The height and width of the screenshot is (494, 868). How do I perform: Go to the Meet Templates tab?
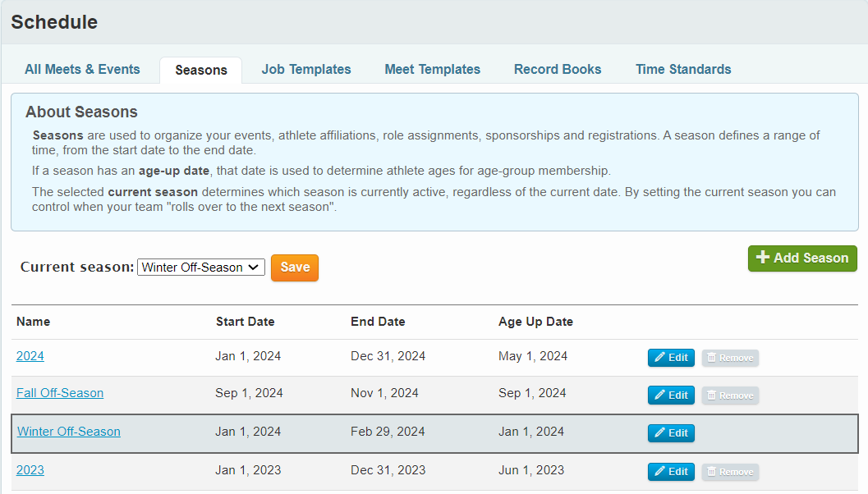[x=432, y=70]
